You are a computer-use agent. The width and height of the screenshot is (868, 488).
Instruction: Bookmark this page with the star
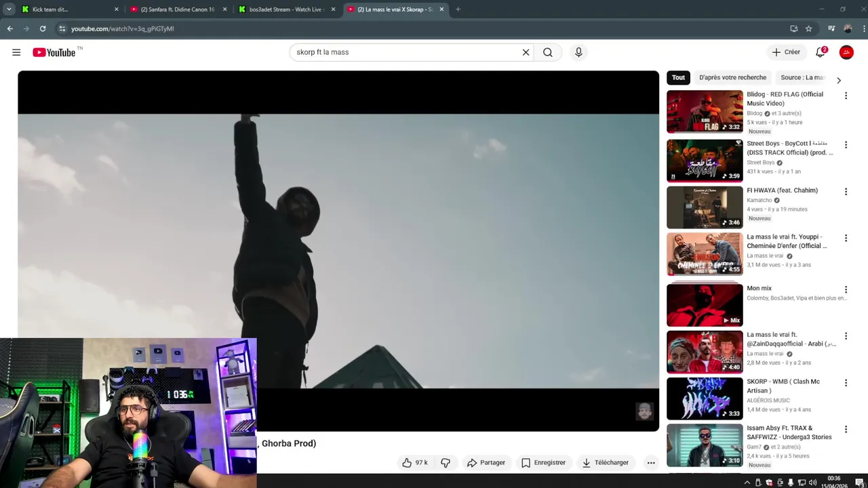(808, 28)
